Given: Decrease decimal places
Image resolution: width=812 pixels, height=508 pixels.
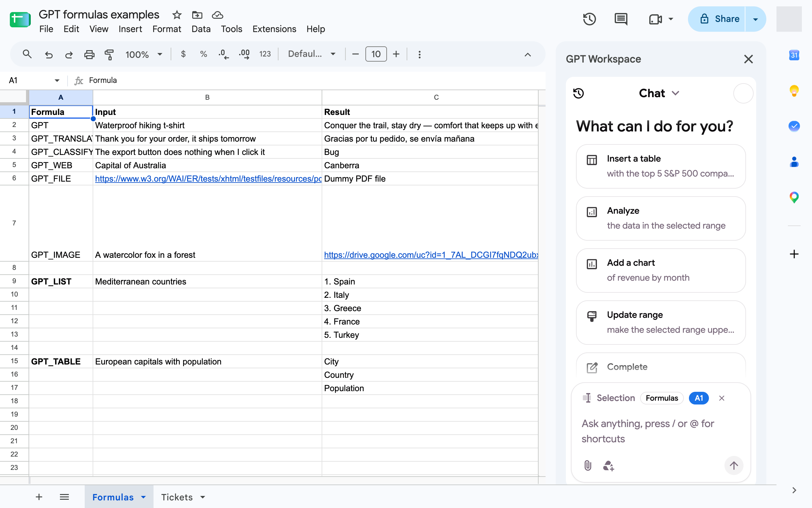Looking at the screenshot, I should 224,54.
